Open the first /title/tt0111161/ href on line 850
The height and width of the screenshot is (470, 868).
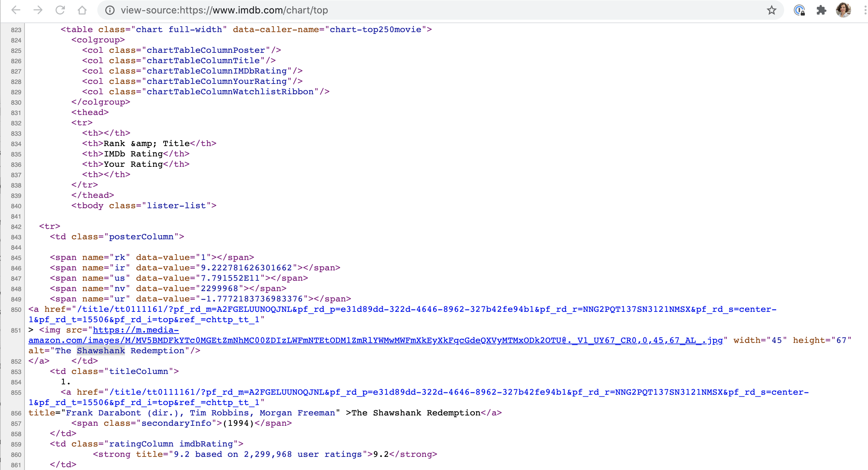point(402,315)
